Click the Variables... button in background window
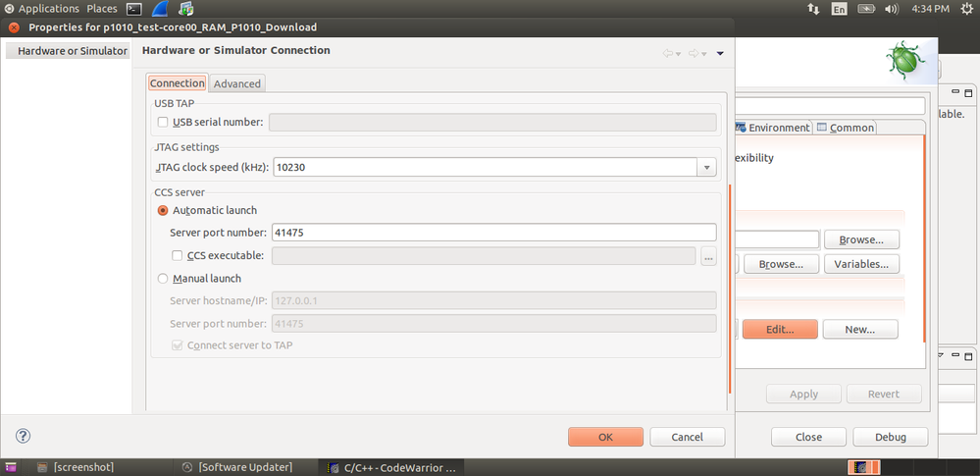 [861, 264]
